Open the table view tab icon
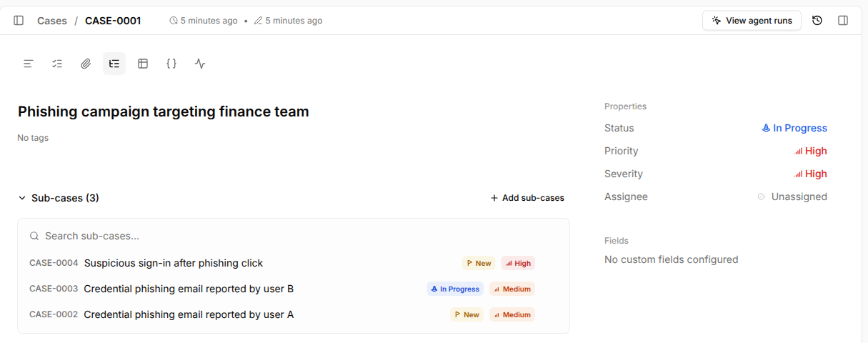This screenshot has height=343, width=868. click(x=143, y=64)
